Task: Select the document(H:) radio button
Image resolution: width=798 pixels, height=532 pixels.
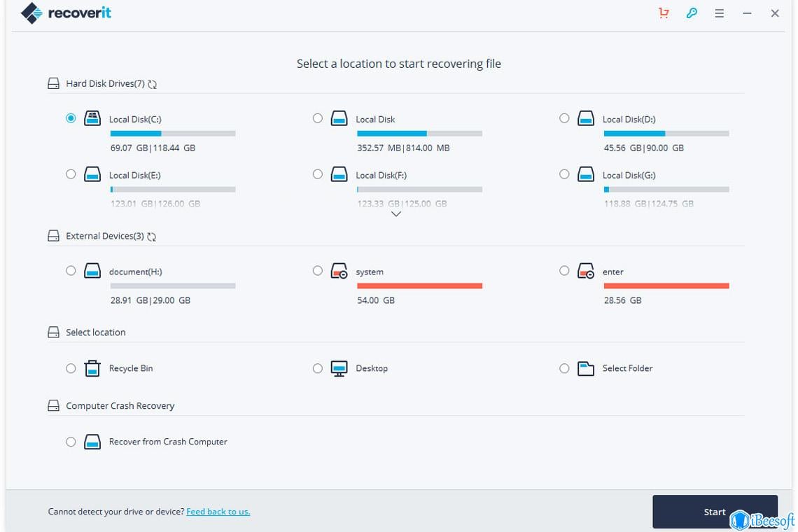Action: [x=71, y=270]
